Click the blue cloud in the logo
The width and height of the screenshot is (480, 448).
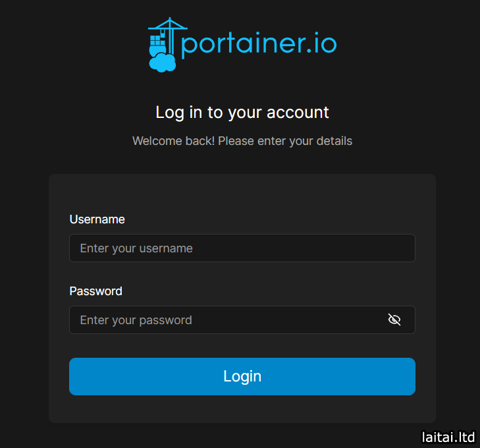pyautogui.click(x=161, y=63)
